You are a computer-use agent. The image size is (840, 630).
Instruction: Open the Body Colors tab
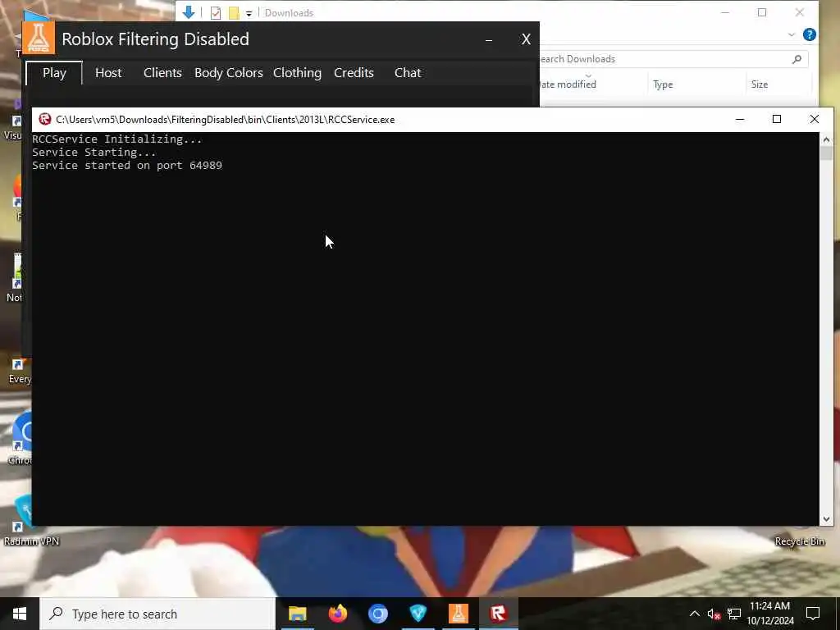click(x=228, y=73)
